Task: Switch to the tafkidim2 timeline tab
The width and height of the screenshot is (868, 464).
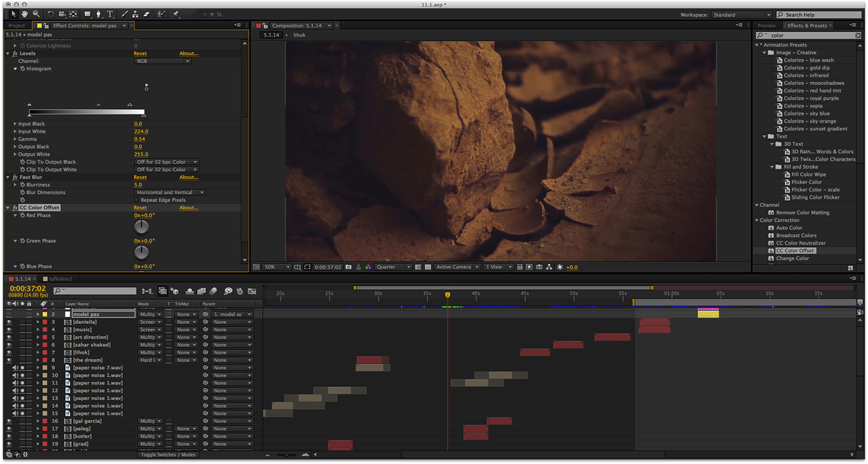Action: [x=61, y=279]
